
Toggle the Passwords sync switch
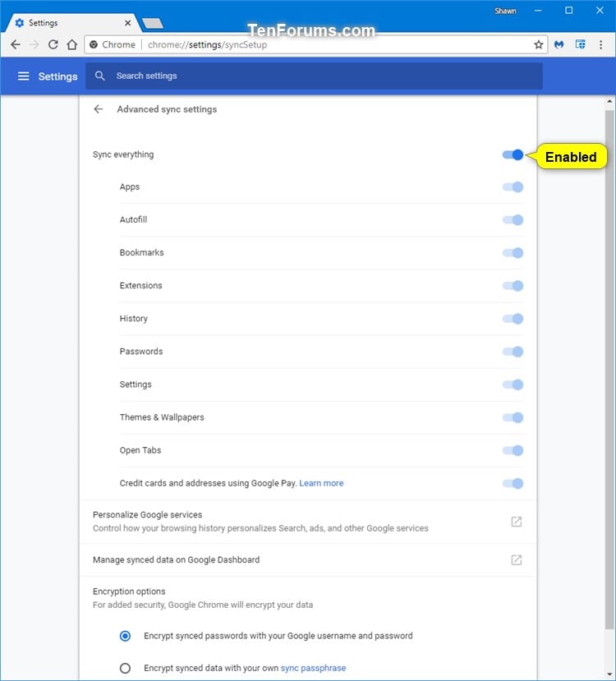(513, 352)
